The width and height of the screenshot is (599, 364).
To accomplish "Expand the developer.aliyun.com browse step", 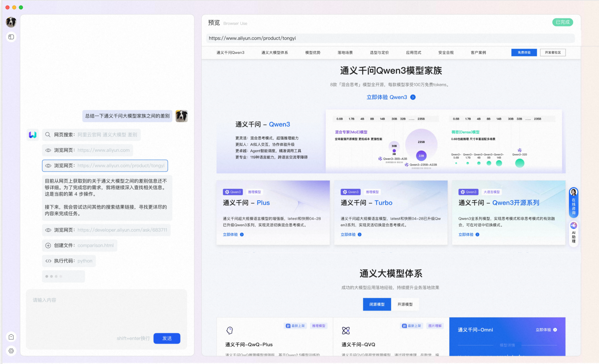I will click(x=106, y=230).
